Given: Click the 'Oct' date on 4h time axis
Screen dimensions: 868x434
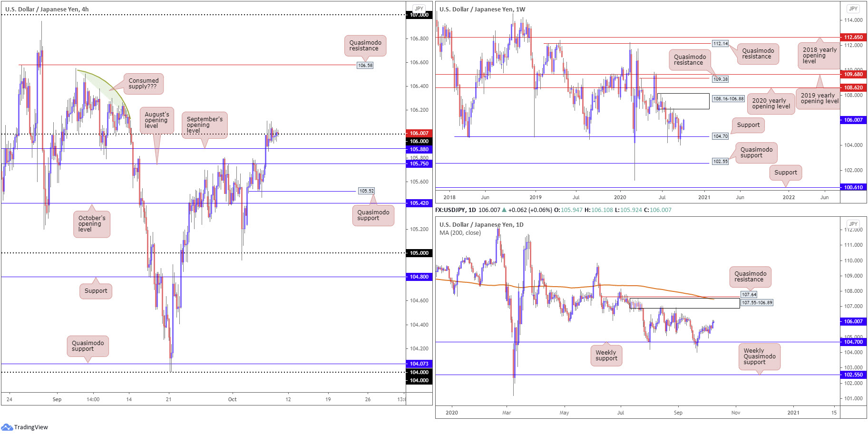Looking at the screenshot, I should tap(232, 399).
